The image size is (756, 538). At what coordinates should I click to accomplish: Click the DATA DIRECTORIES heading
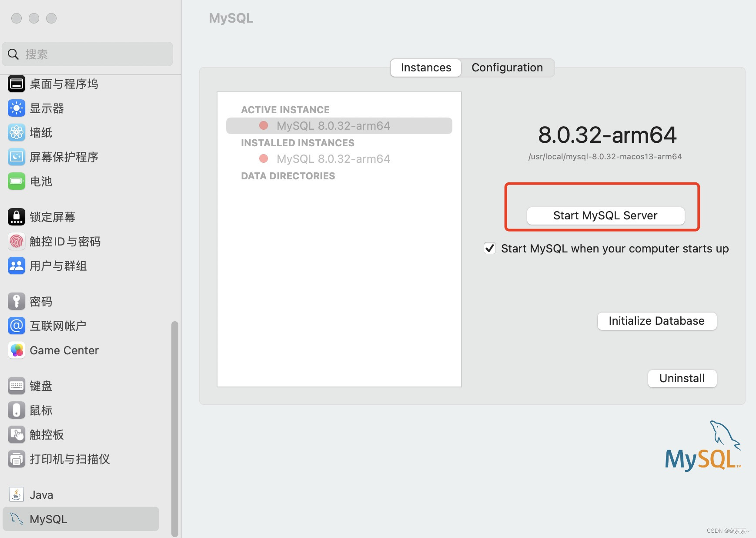(288, 176)
